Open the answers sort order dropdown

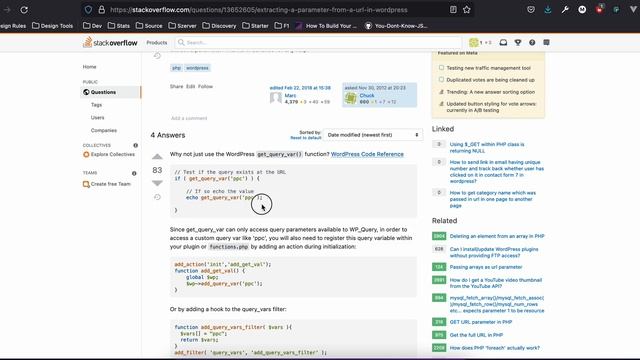pyautogui.click(x=373, y=135)
